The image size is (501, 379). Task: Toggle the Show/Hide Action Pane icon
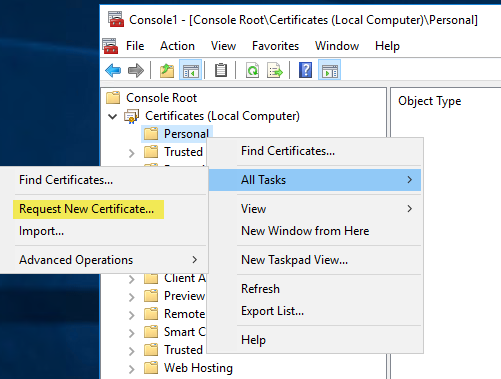[x=329, y=71]
